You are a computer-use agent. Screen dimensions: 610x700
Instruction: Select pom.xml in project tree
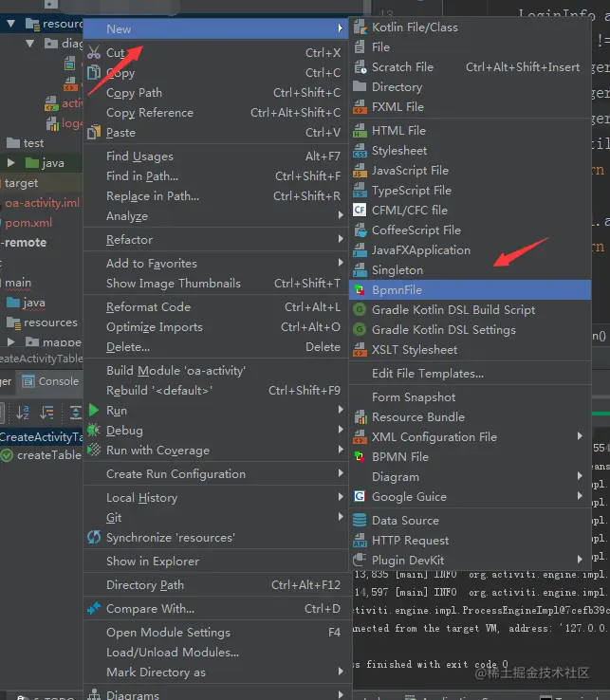[28, 223]
